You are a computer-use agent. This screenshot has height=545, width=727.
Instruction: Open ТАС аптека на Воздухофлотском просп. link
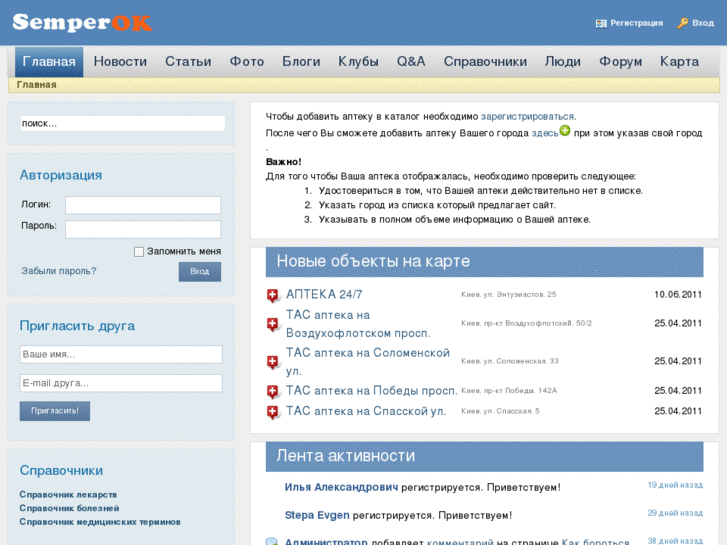coord(358,324)
